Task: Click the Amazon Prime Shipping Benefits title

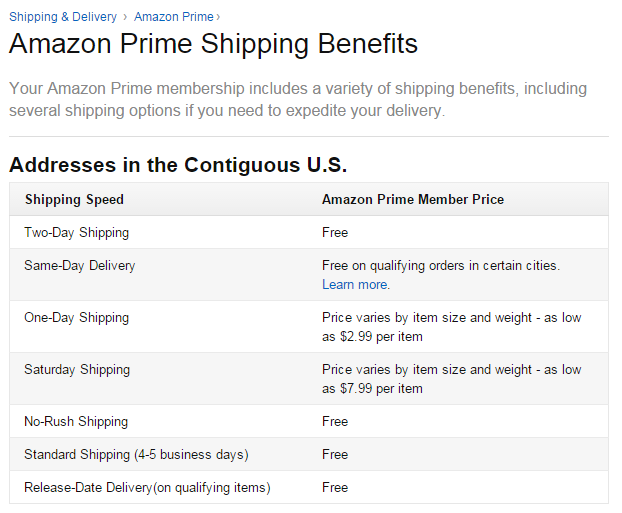Action: pos(213,44)
